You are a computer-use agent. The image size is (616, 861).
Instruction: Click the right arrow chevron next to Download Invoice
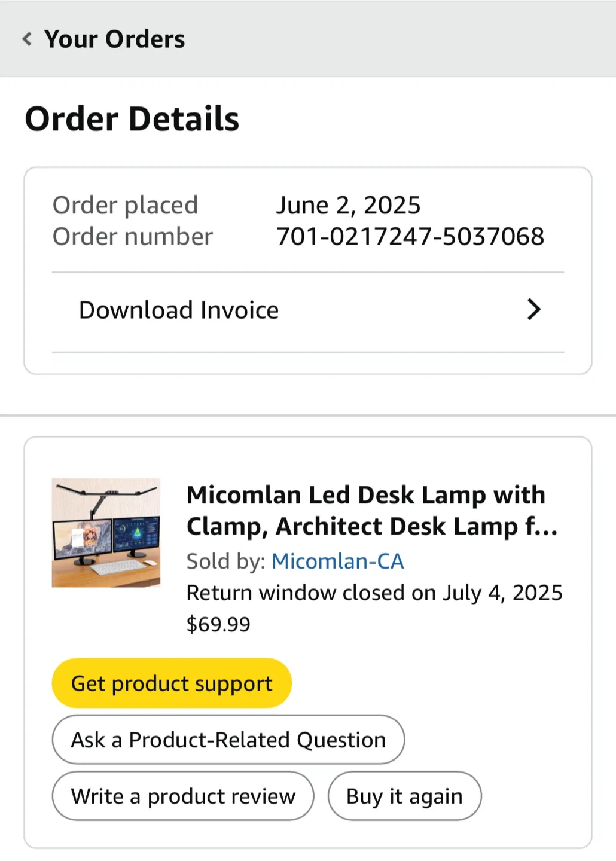[534, 310]
